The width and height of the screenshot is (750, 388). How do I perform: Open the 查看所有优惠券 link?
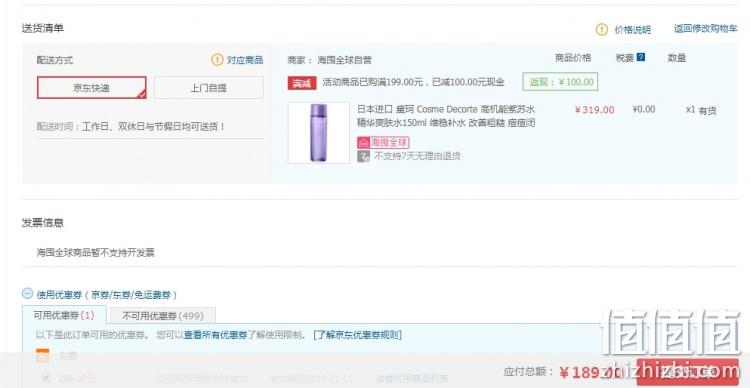click(215, 334)
